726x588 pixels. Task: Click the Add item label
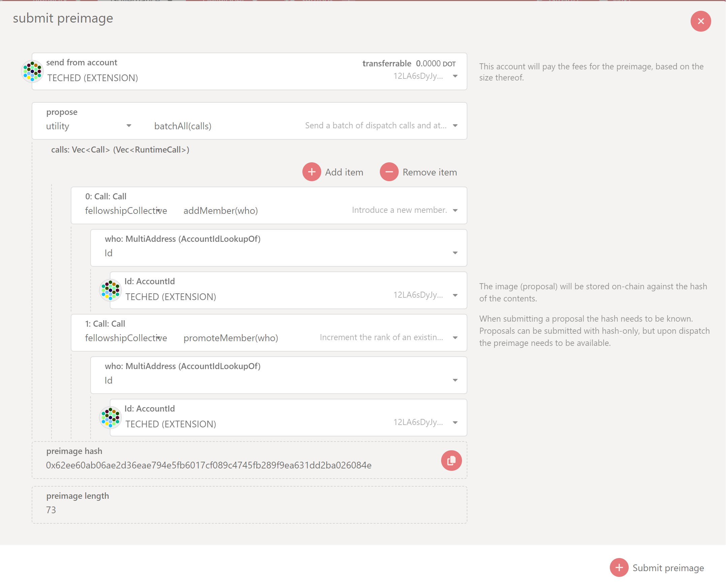click(344, 172)
